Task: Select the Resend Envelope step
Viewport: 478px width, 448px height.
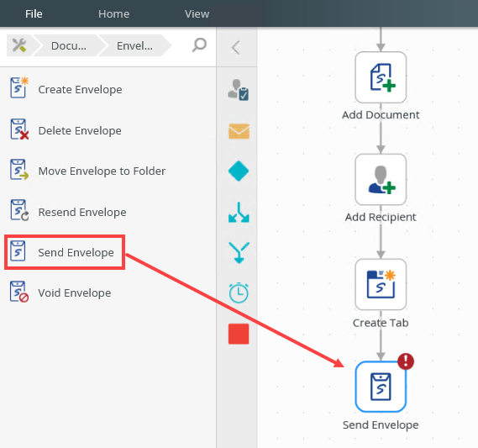Action: click(68, 212)
